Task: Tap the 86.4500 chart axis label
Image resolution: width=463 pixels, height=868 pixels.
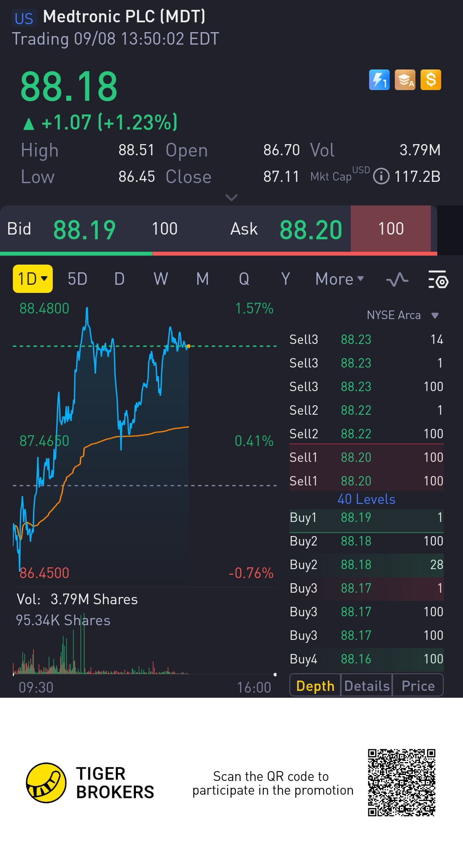Action: pyautogui.click(x=44, y=573)
